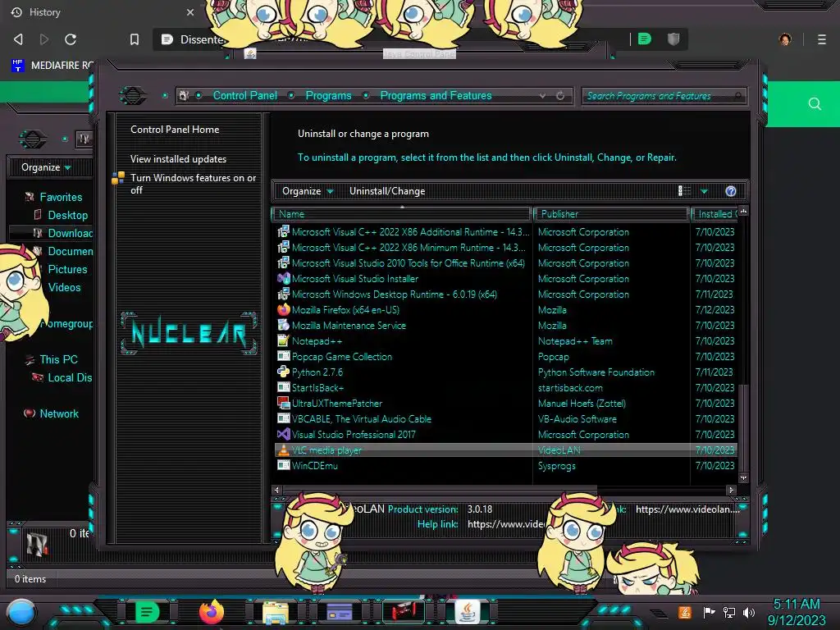The image size is (840, 630).
Task: Select the Popcap Game Collection row
Action: pos(505,357)
